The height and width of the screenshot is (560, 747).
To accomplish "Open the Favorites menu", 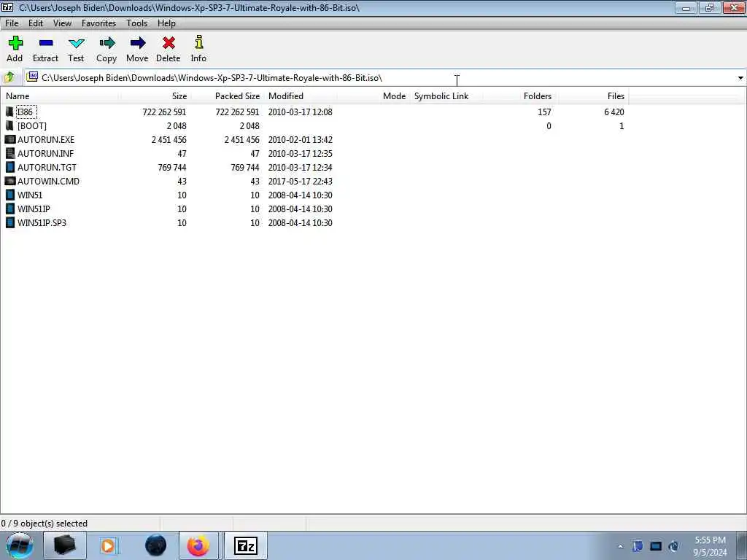I will click(98, 23).
